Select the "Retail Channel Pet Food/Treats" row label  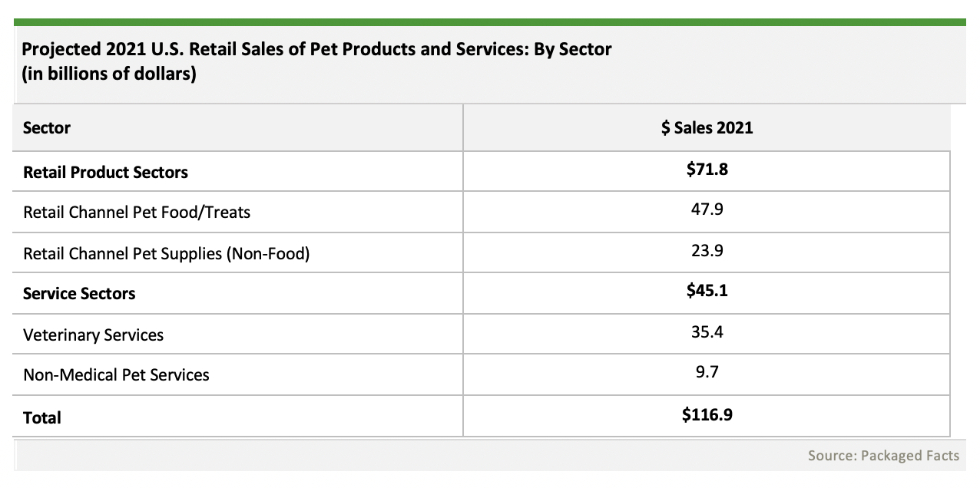pos(137,213)
